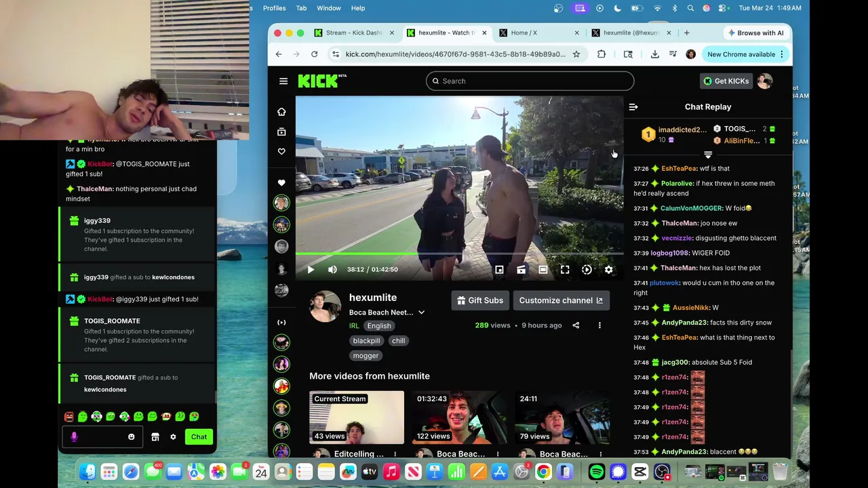Open CapCut from the Dock
Image resolution: width=868 pixels, height=488 pixels.
[640, 472]
